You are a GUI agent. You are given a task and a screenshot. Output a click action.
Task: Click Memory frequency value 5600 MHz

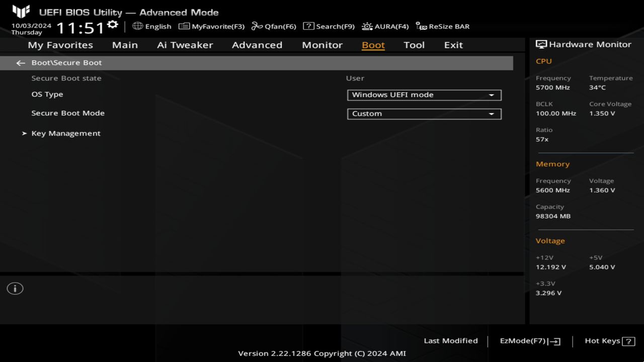[x=553, y=191]
